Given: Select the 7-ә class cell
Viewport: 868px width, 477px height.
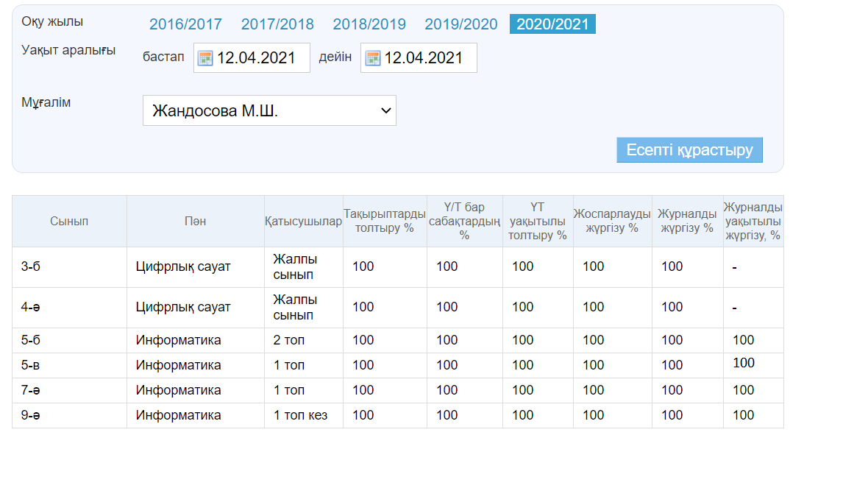Looking at the screenshot, I should [69, 391].
